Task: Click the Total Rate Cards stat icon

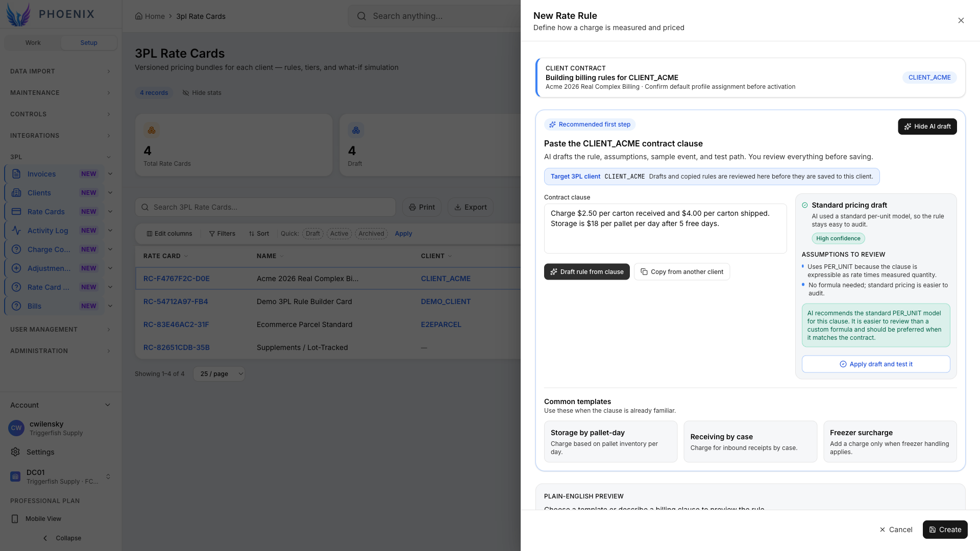Action: point(152,130)
